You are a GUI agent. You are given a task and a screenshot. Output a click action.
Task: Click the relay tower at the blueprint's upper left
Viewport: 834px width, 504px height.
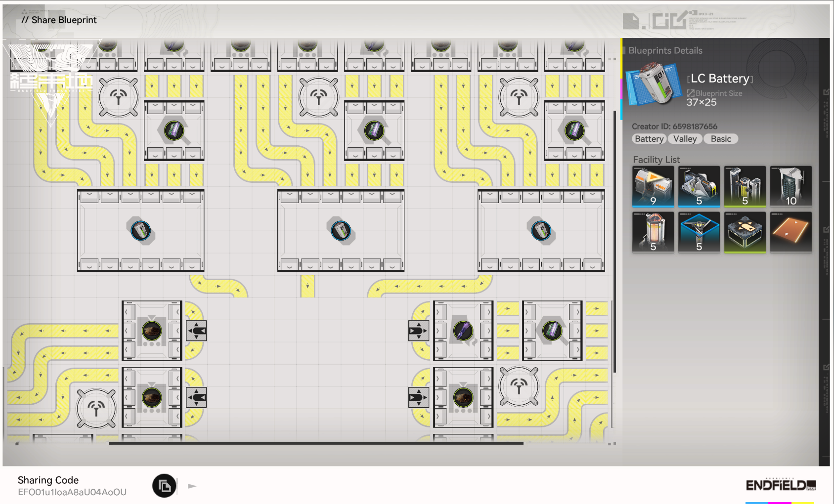click(119, 96)
